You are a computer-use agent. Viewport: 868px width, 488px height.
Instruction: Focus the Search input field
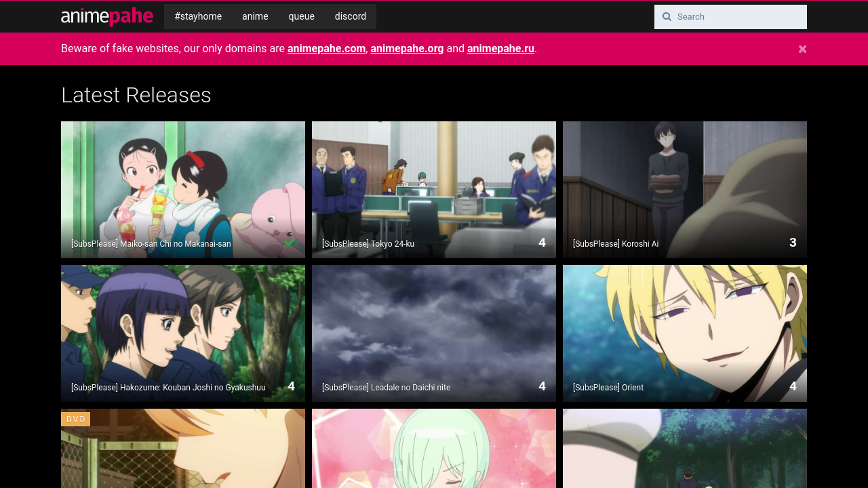(x=730, y=17)
